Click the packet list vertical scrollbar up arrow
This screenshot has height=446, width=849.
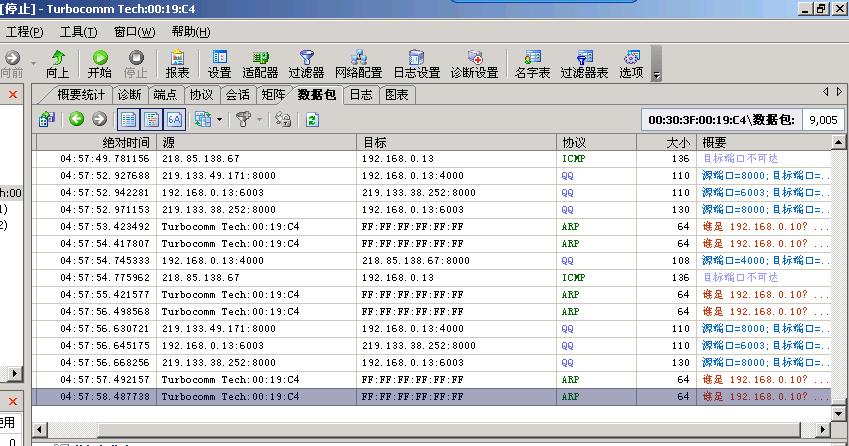coord(838,142)
